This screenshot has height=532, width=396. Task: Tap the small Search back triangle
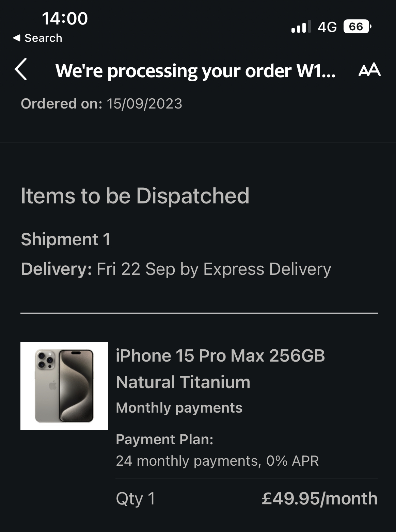pos(17,38)
